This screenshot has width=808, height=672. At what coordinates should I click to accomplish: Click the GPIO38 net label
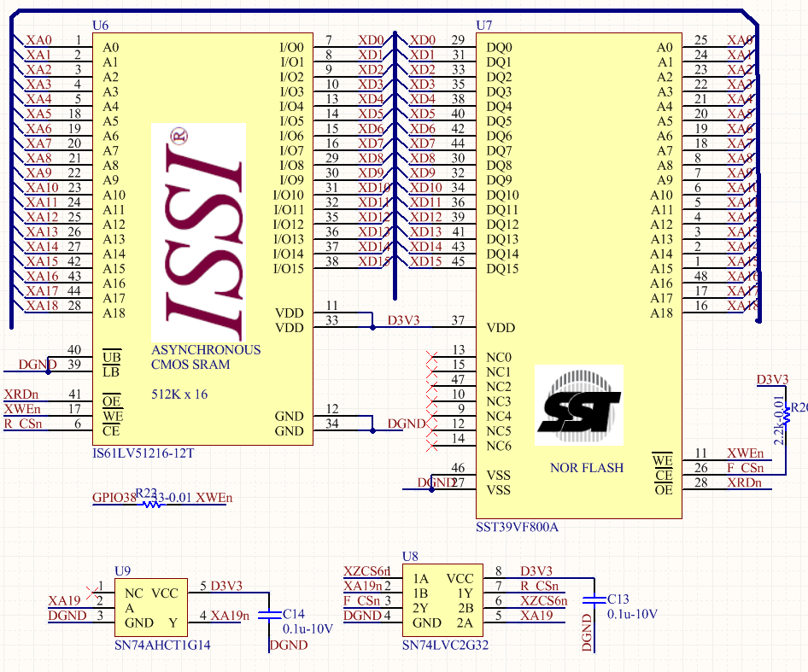pyautogui.click(x=114, y=497)
